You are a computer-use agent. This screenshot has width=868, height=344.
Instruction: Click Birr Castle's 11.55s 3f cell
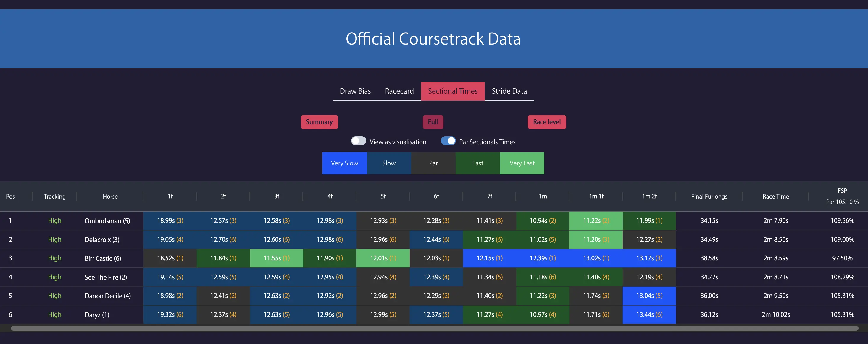pyautogui.click(x=276, y=258)
